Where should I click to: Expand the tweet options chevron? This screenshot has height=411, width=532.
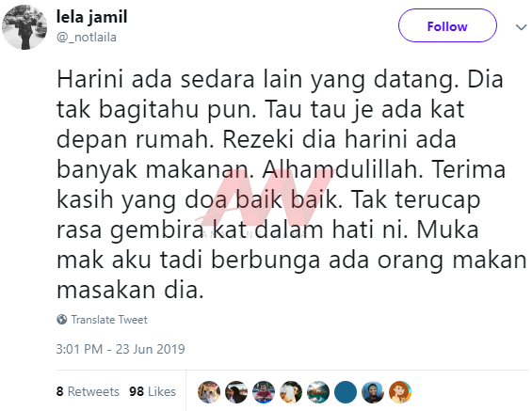tap(521, 27)
